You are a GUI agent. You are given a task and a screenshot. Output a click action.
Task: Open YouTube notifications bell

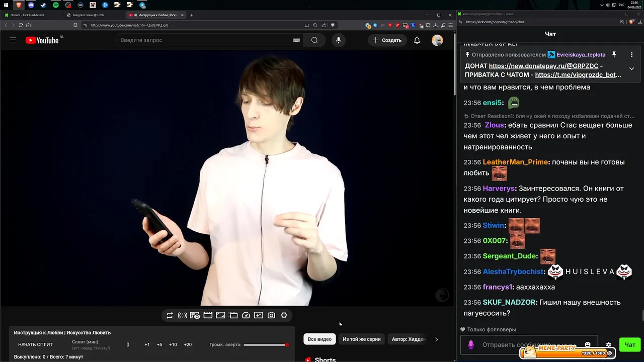(x=417, y=40)
